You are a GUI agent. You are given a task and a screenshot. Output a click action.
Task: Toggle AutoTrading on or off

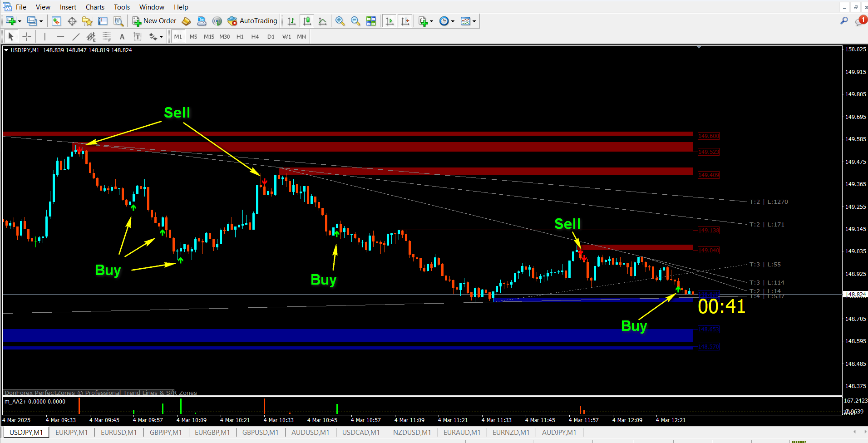pyautogui.click(x=252, y=21)
